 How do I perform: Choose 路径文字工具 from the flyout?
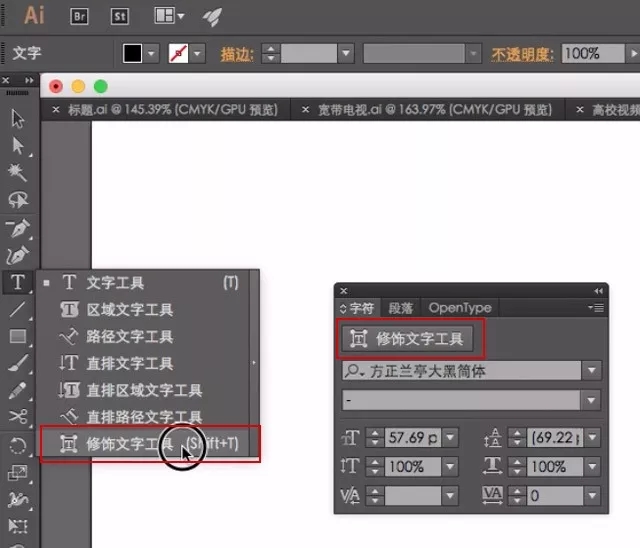click(144, 337)
